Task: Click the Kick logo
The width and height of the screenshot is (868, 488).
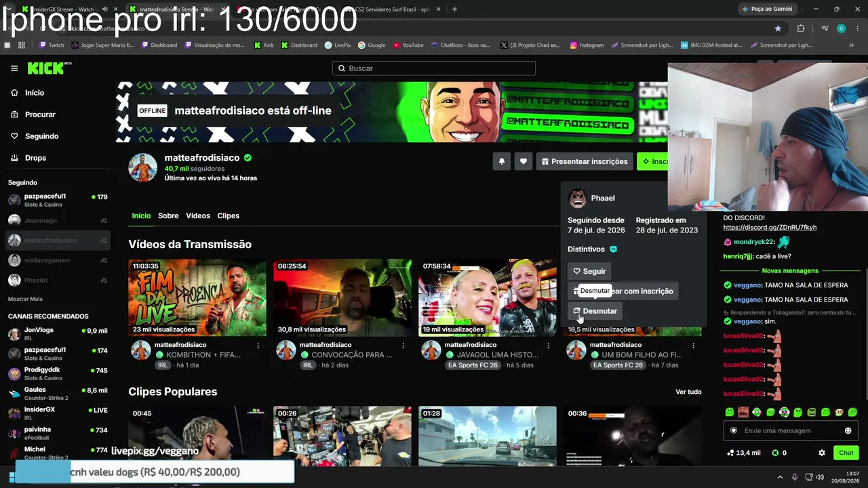Action: [x=49, y=68]
